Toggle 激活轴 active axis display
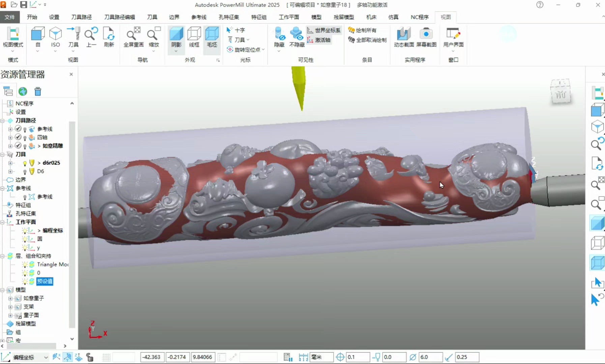This screenshot has height=364, width=605. 319,40
